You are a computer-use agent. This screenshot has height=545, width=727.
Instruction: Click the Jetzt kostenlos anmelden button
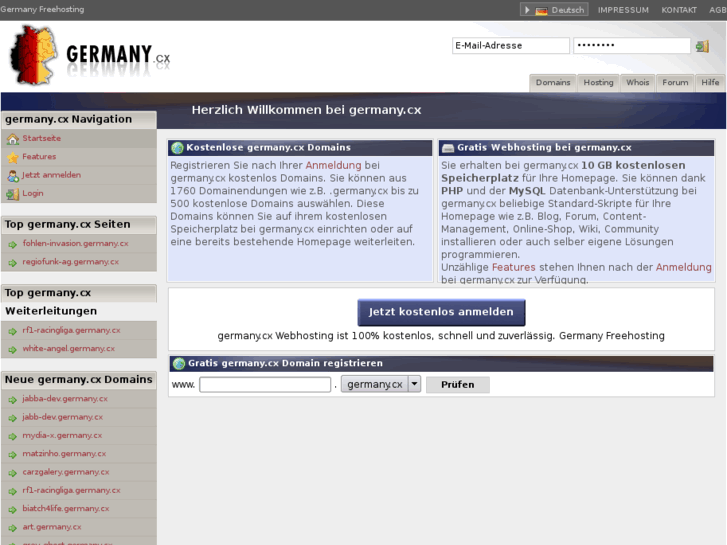(441, 312)
